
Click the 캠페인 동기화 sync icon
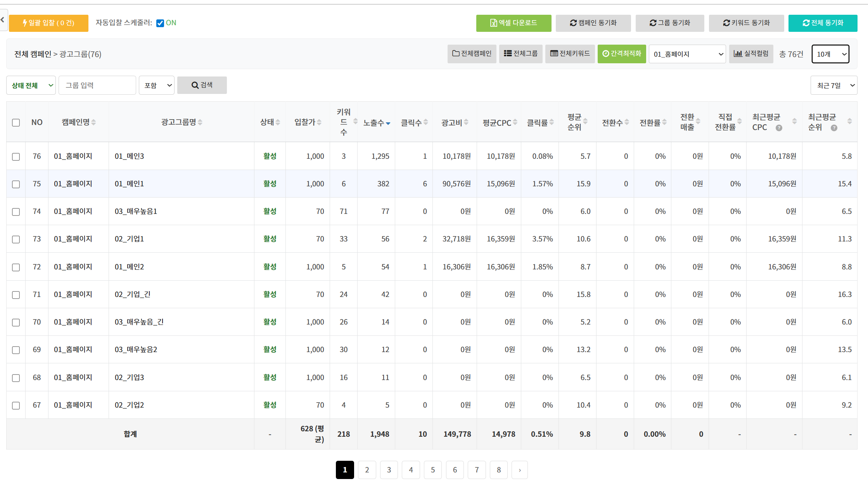coord(573,23)
